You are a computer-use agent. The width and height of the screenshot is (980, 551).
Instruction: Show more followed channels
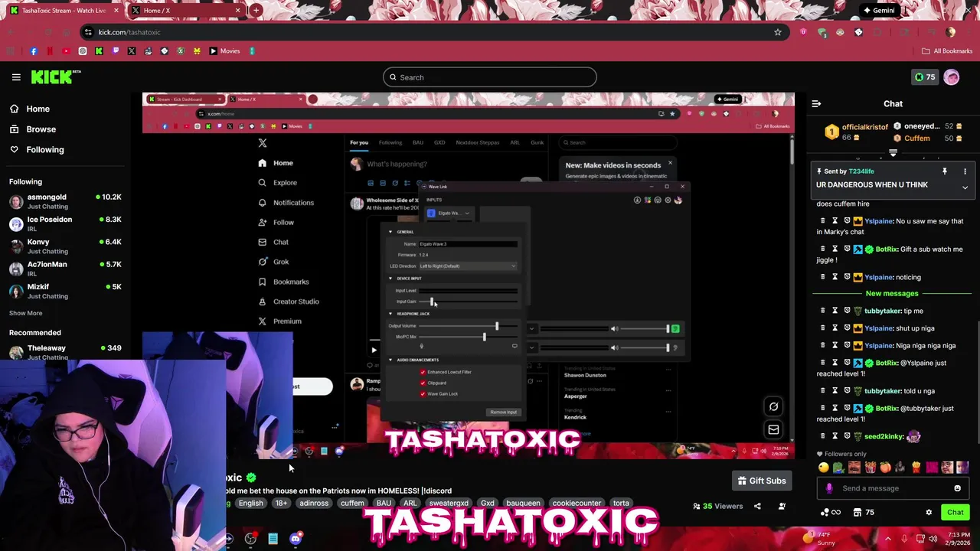click(x=26, y=313)
